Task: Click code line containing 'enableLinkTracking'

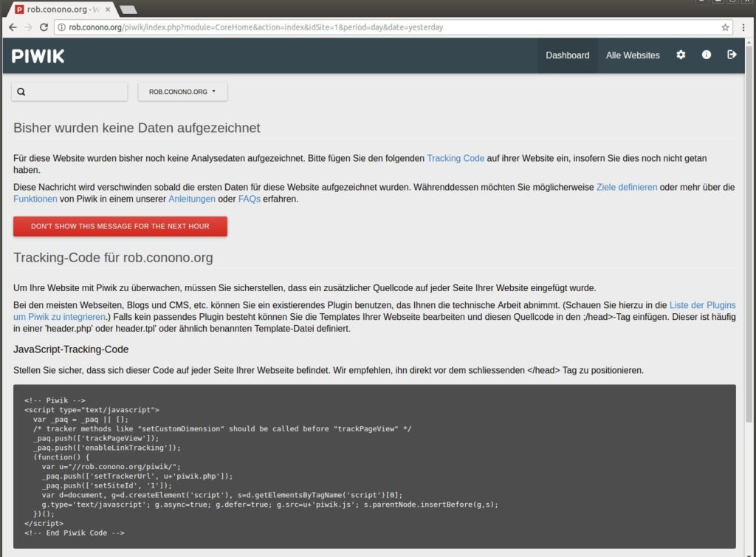Action: pyautogui.click(x=107, y=448)
